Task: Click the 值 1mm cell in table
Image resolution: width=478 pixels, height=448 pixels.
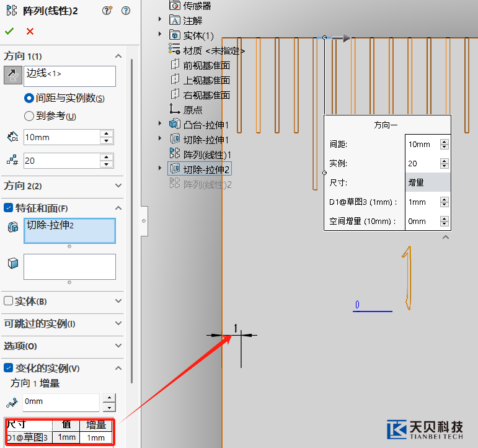Action: 66,437
